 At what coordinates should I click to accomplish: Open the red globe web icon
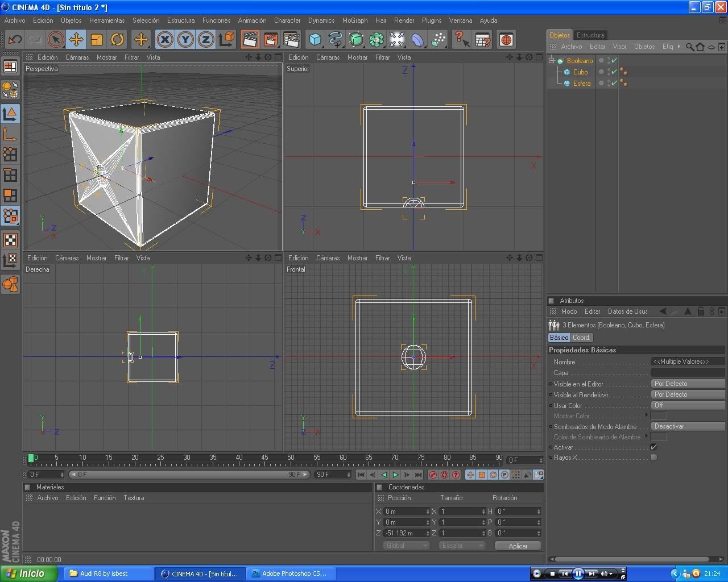pos(506,39)
